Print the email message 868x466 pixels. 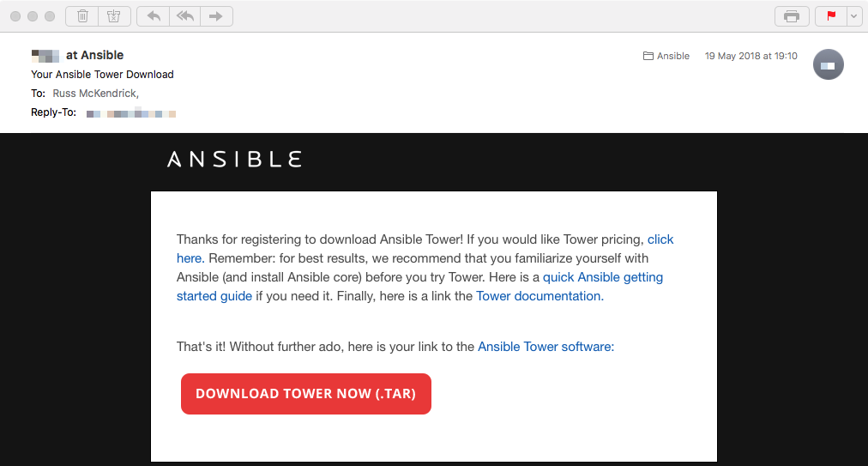[792, 16]
